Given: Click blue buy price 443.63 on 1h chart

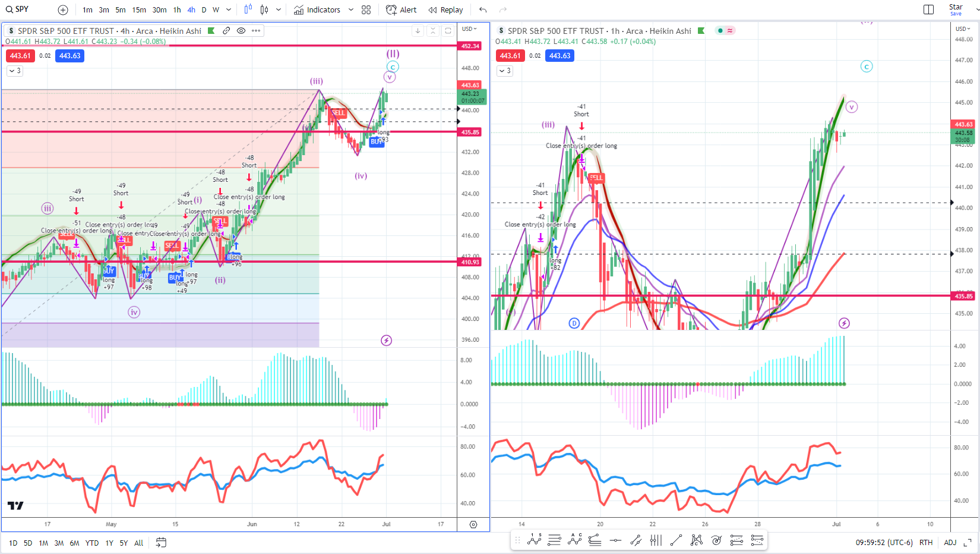Looking at the screenshot, I should pos(560,56).
